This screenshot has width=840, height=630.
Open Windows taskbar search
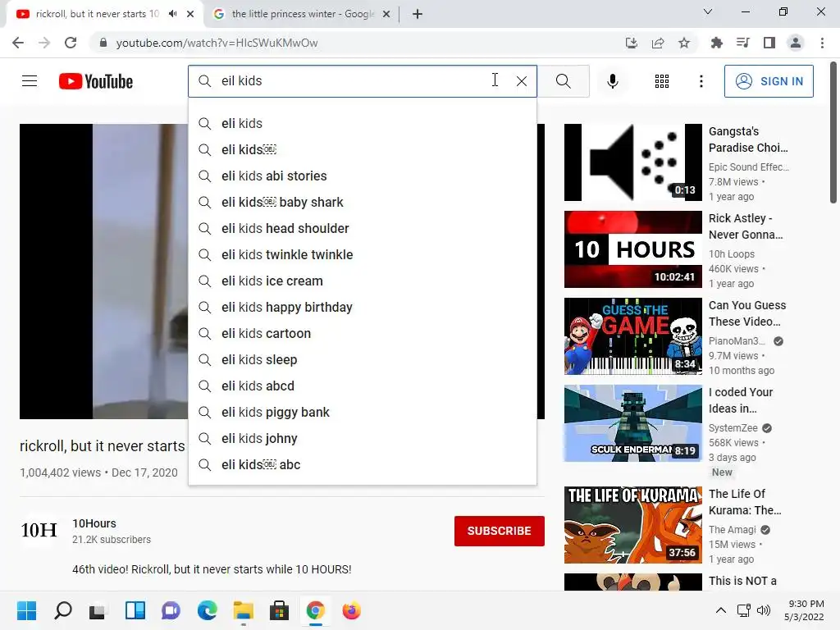63,610
